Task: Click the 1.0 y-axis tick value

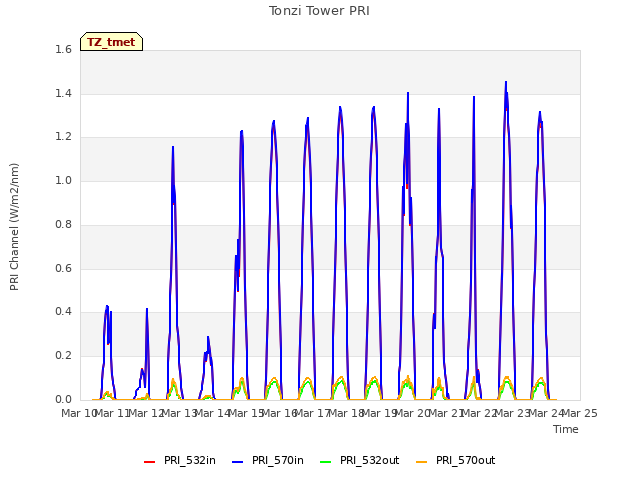Action: coord(63,180)
